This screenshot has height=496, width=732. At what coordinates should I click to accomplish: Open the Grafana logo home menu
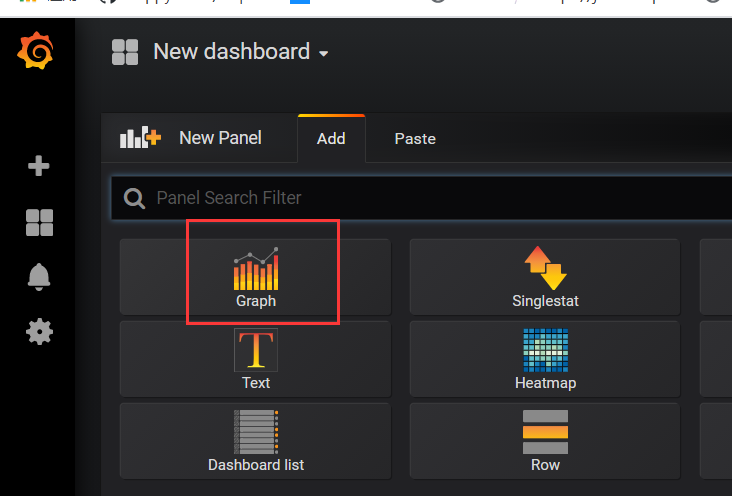(x=35, y=50)
